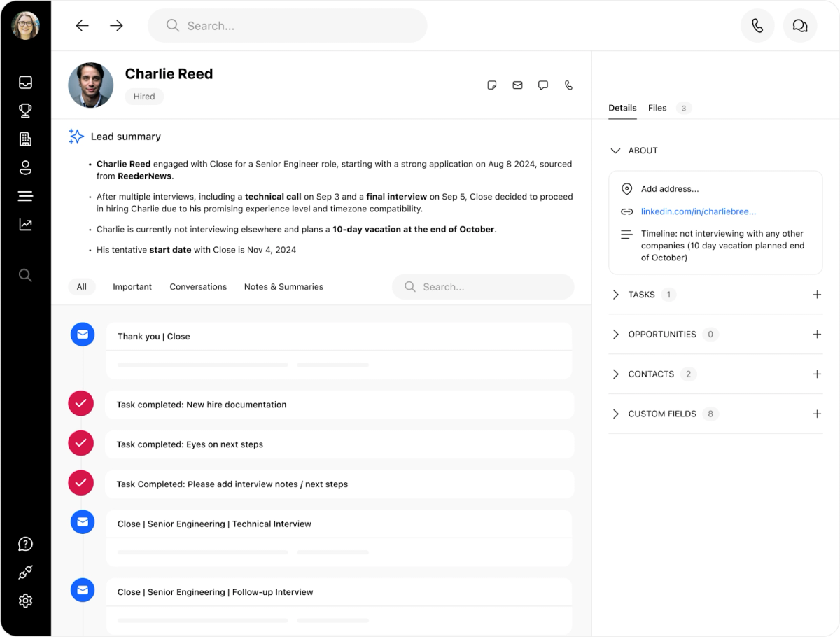Click Charlie Reed's profile photo
The height and width of the screenshot is (637, 840).
[x=91, y=85]
